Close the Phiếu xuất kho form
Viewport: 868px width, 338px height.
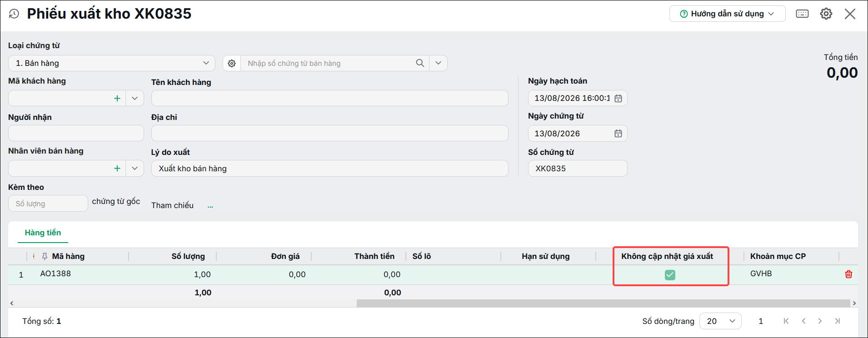pyautogui.click(x=850, y=14)
